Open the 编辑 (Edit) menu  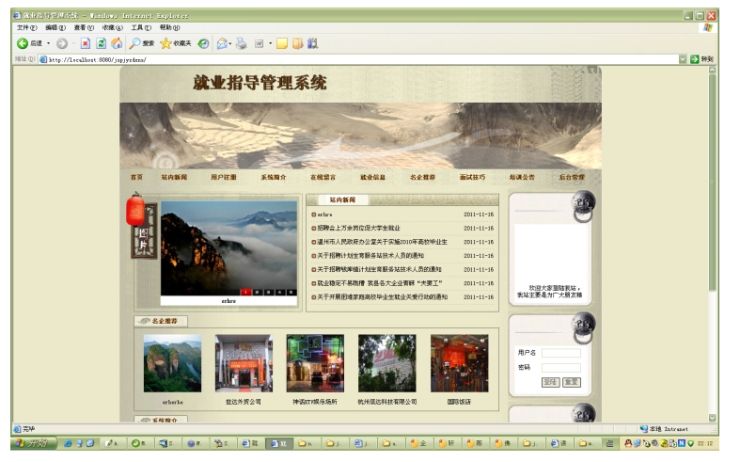pos(55,28)
